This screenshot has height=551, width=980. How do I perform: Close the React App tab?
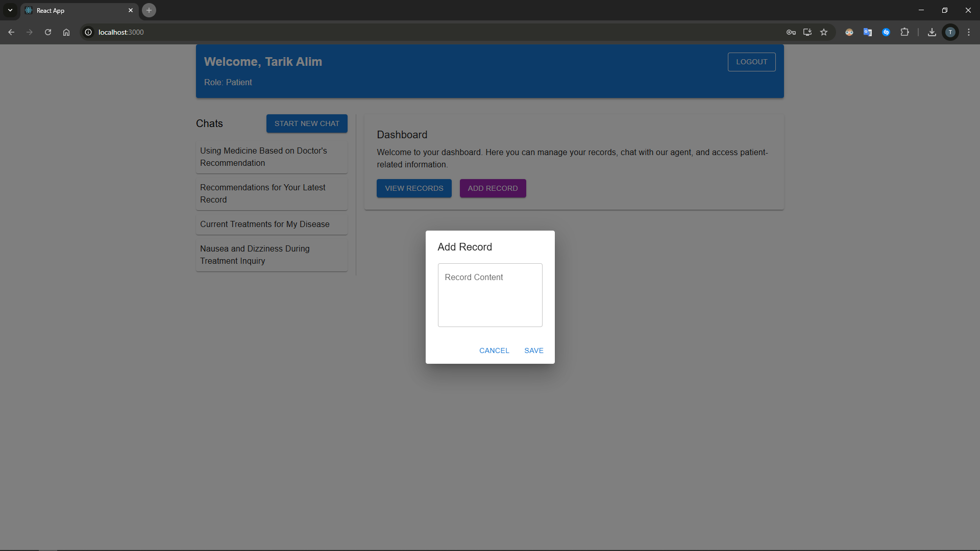tap(131, 10)
